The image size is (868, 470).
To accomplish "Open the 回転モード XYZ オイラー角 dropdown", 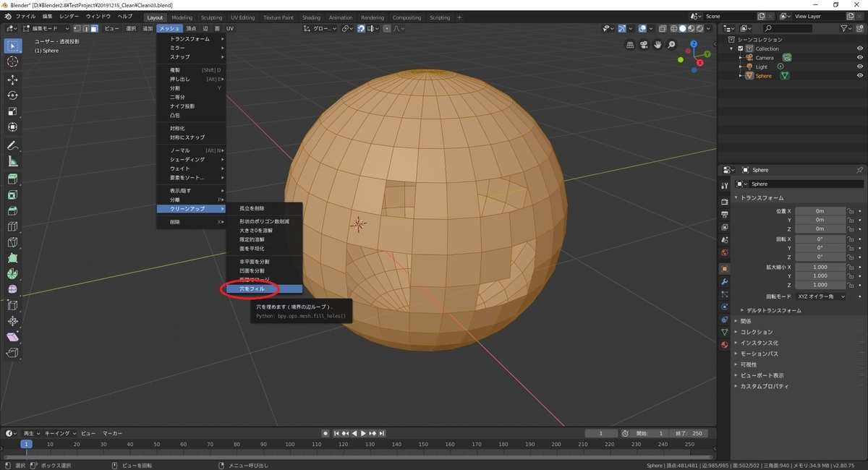I will pos(820,296).
